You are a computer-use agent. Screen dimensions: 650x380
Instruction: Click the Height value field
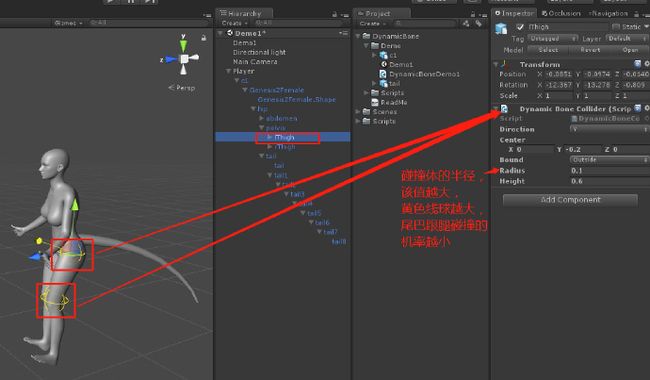pyautogui.click(x=609, y=181)
